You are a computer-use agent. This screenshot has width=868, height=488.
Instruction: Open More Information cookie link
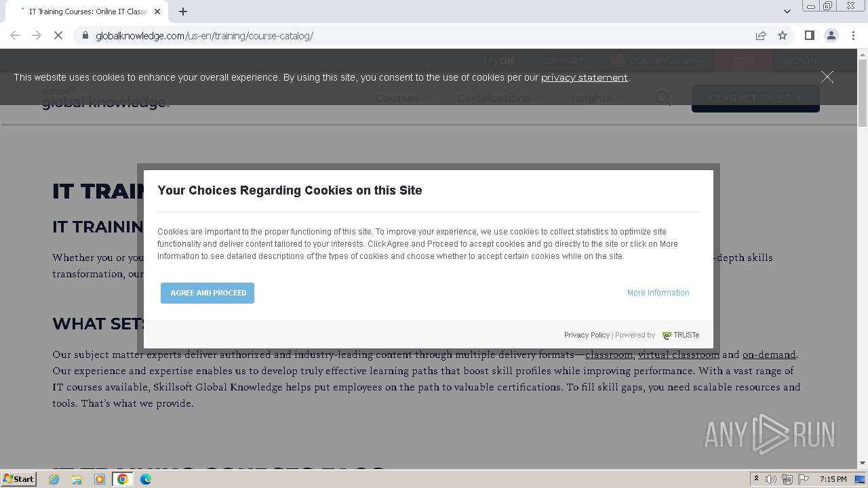coord(658,293)
